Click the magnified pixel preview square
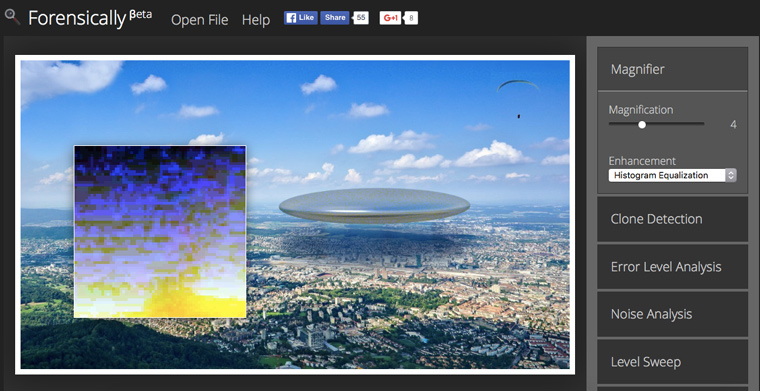 (x=160, y=232)
